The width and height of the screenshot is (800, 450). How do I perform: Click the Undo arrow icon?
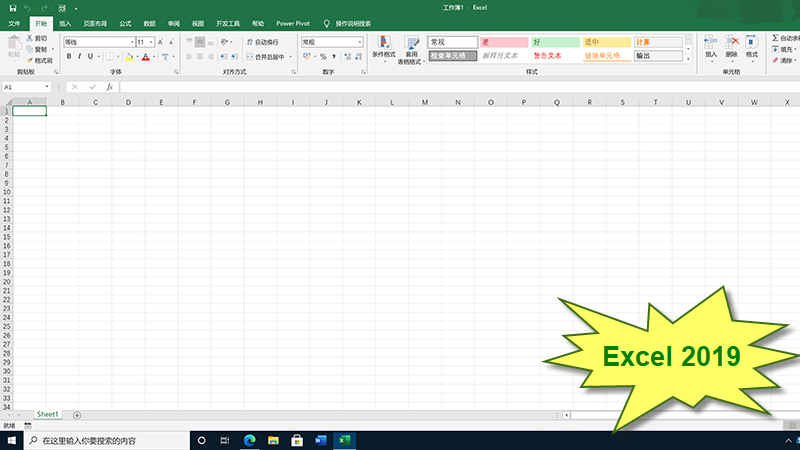click(x=27, y=8)
